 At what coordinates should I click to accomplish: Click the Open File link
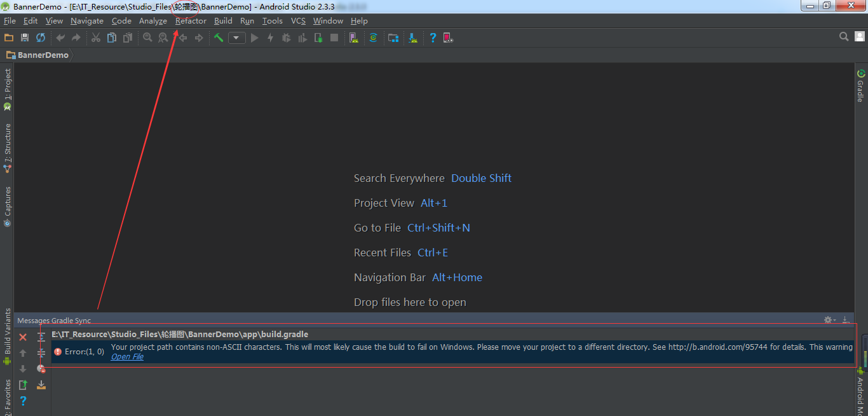point(127,357)
